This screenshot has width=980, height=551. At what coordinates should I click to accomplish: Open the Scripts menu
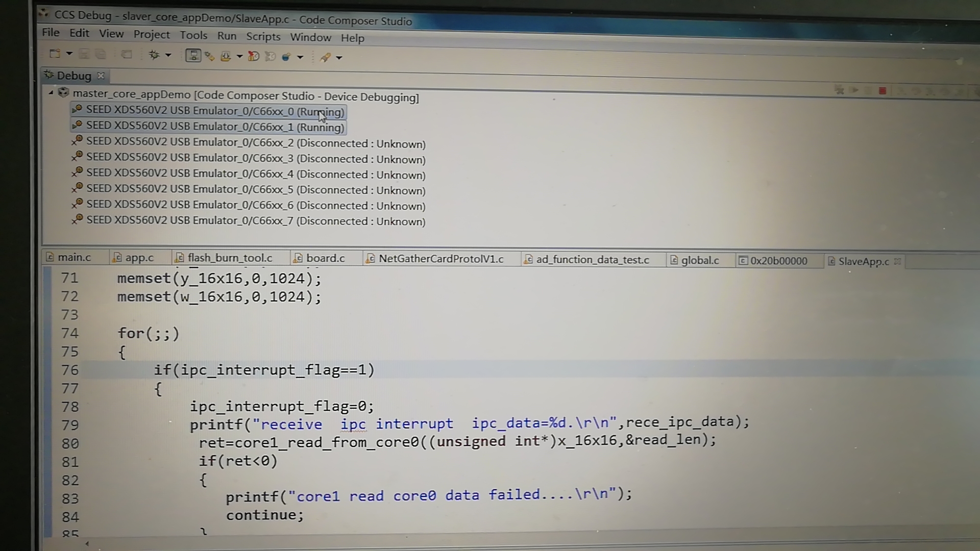(263, 36)
